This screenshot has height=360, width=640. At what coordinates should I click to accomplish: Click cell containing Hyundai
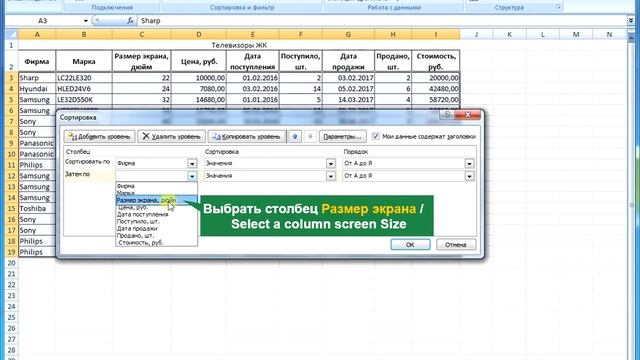tap(37, 89)
